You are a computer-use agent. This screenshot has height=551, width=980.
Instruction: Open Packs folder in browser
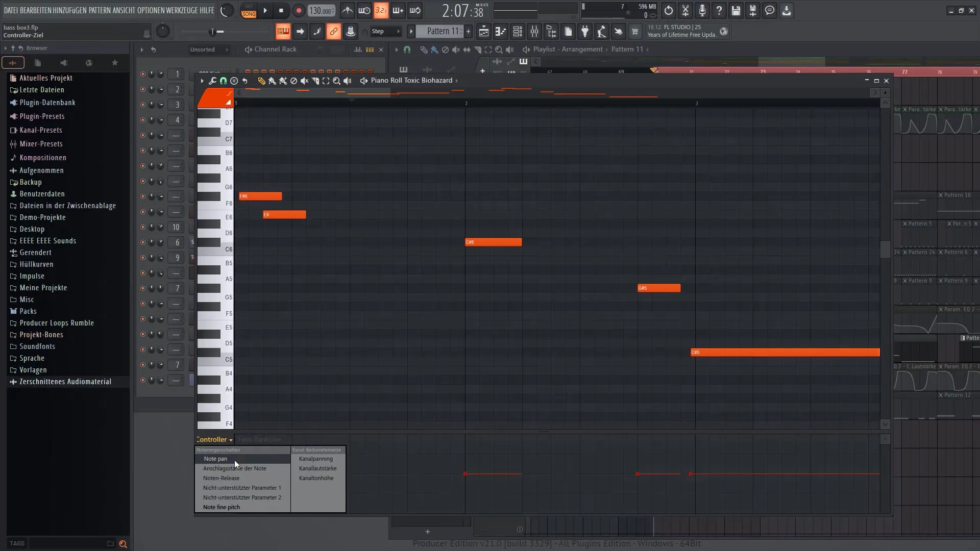(x=28, y=311)
